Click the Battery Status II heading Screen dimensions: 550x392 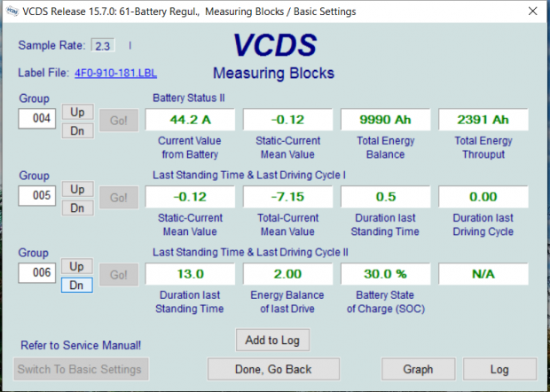pyautogui.click(x=189, y=98)
